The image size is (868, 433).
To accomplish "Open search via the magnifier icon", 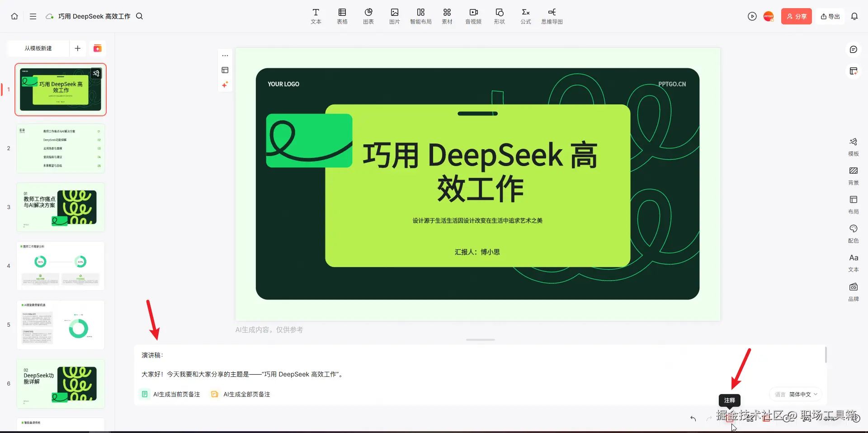I will (140, 16).
